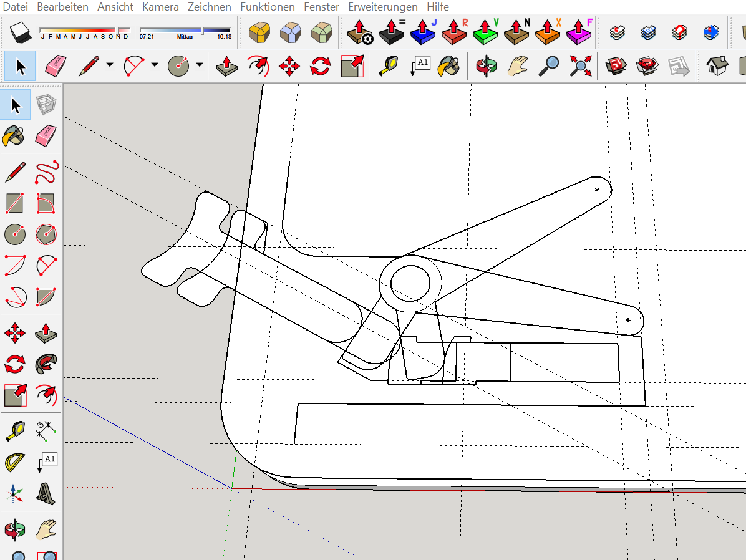Click the yellow rounded cube style icon
The image size is (746, 560).
tap(259, 32)
